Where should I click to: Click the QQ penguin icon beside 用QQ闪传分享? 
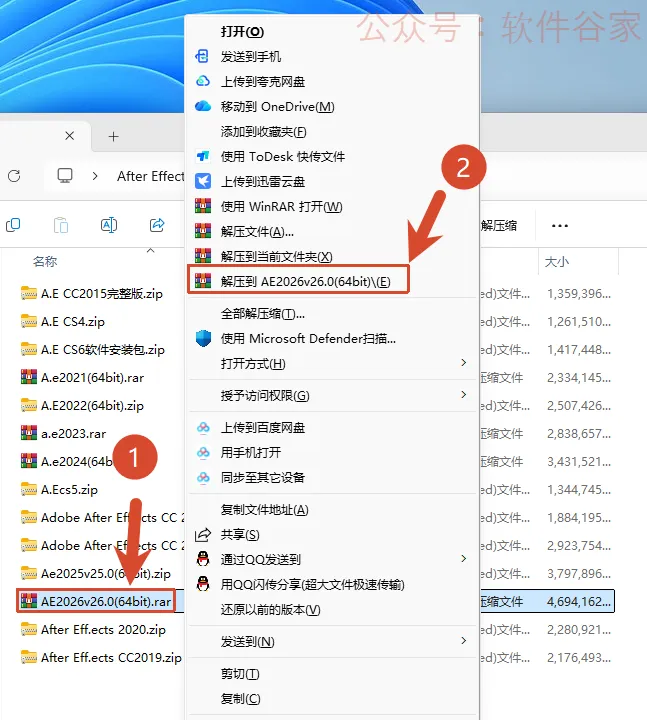pyautogui.click(x=203, y=584)
